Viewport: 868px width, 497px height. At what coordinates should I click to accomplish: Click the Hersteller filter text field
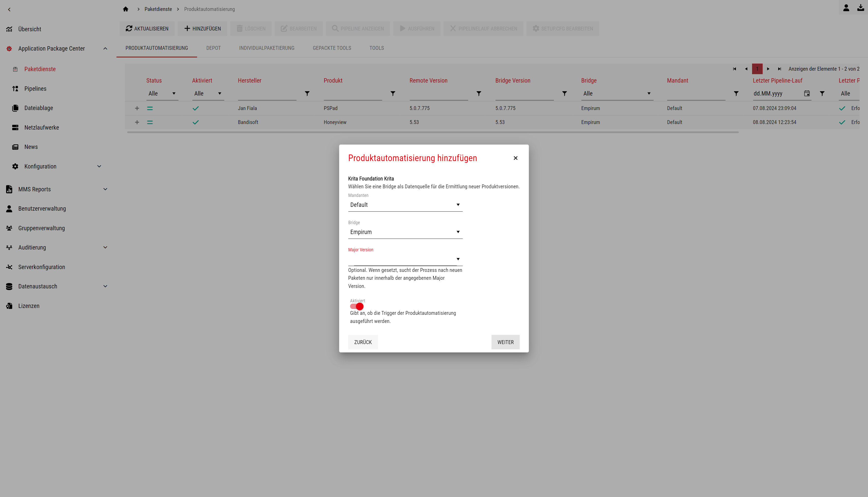point(267,94)
